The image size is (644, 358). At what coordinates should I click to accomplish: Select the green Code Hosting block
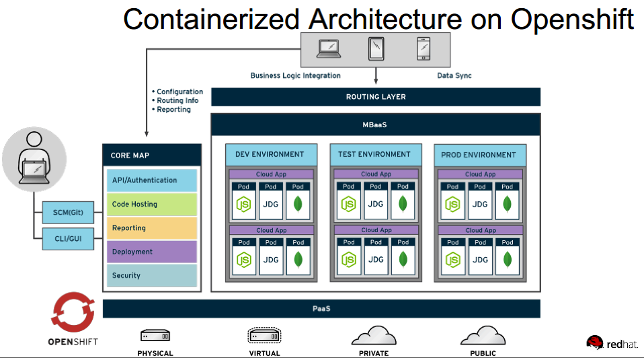pyautogui.click(x=151, y=204)
